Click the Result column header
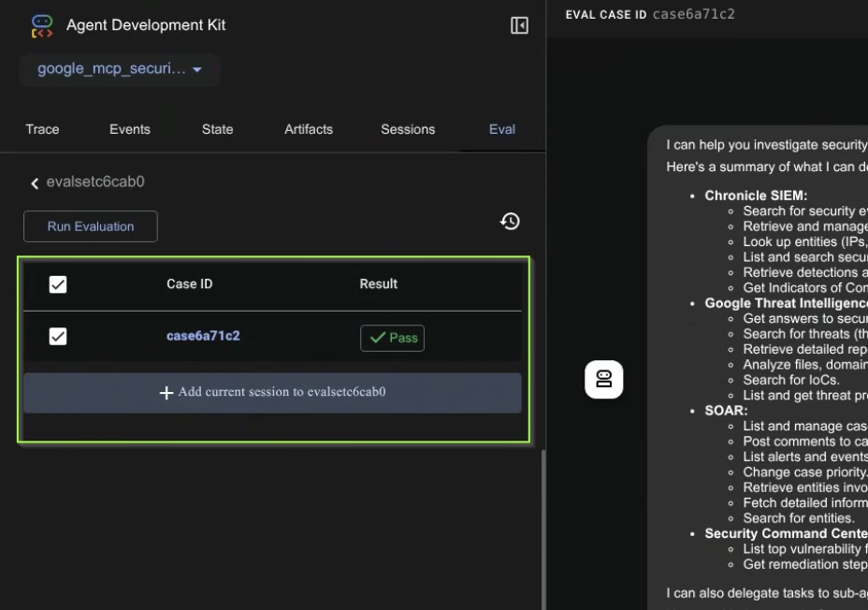Screen dimensions: 868x610 coord(379,284)
